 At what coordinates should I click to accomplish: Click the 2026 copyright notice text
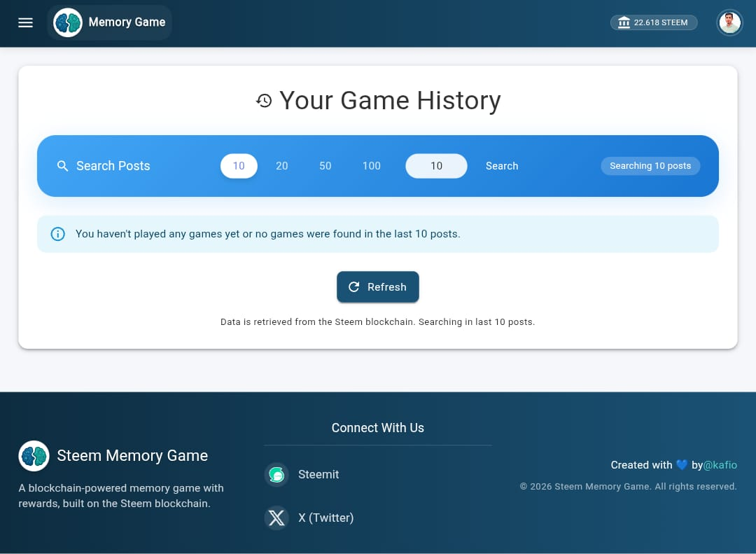(x=628, y=487)
